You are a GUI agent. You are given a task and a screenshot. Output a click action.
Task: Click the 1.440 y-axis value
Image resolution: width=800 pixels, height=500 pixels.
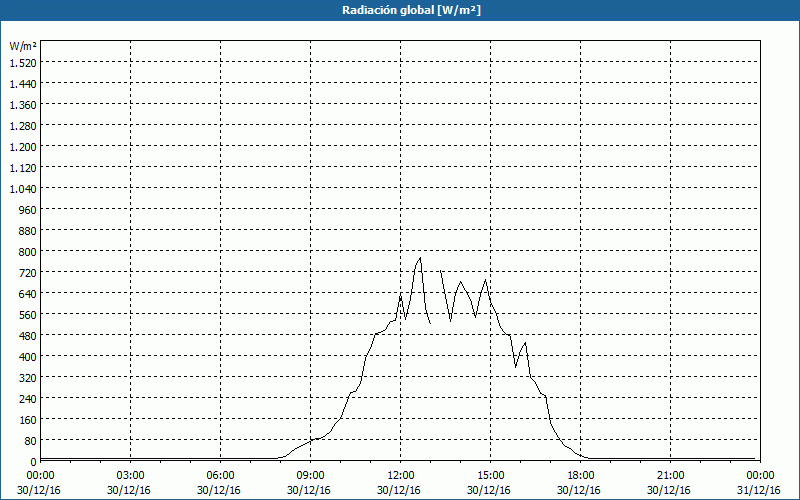click(x=23, y=84)
